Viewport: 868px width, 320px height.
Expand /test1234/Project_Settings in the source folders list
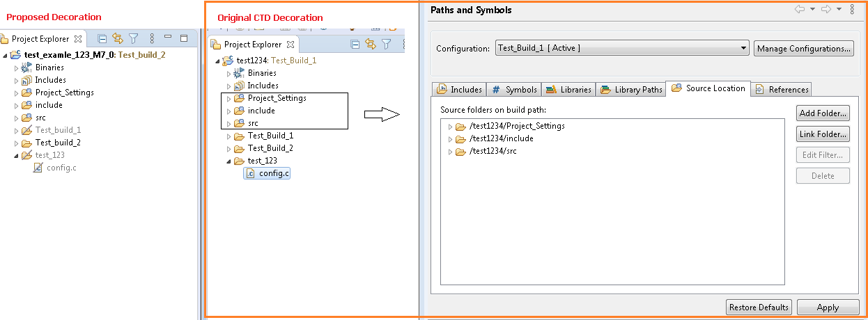click(x=451, y=127)
